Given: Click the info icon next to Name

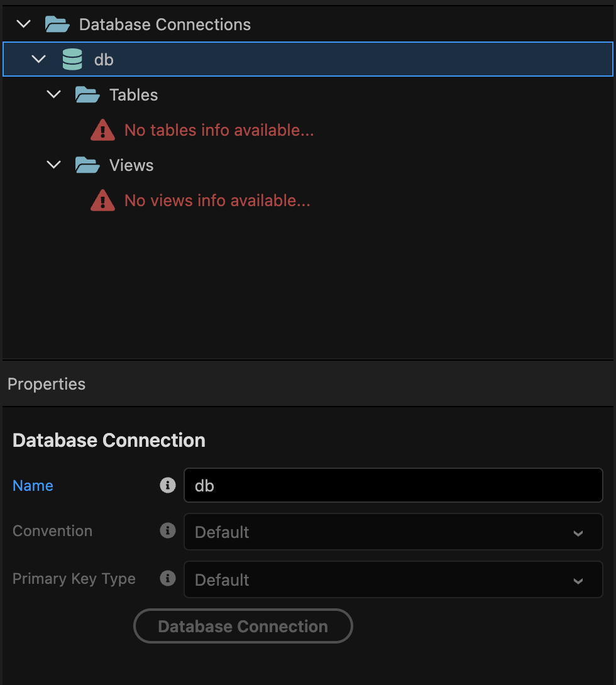Looking at the screenshot, I should (x=167, y=485).
